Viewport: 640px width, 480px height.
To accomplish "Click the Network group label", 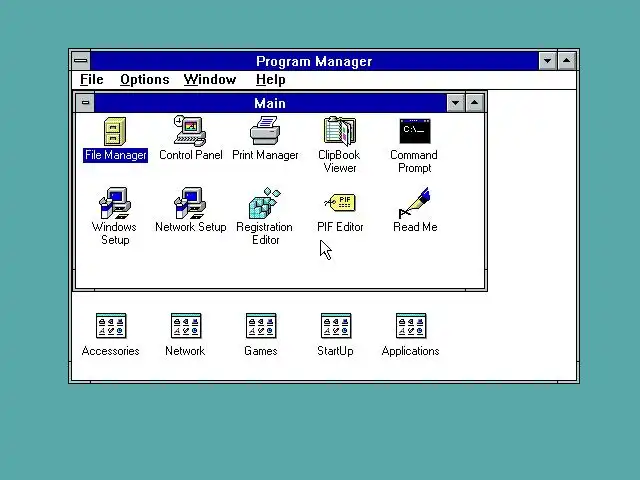I will (x=185, y=351).
